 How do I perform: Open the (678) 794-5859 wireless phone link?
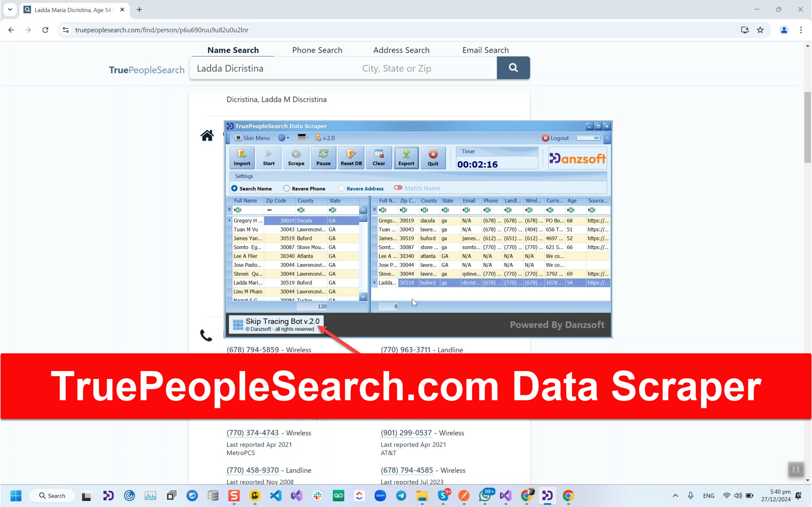[x=253, y=349]
